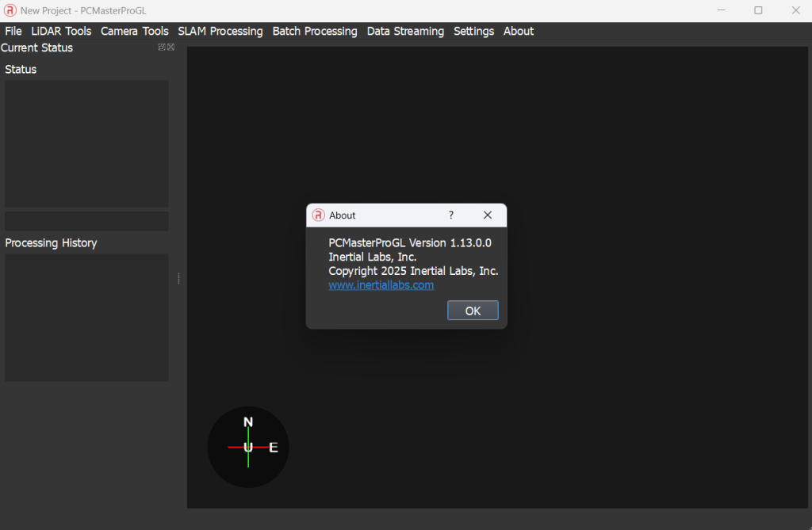This screenshot has height=530, width=812.
Task: Click the app logo in the window title bar
Action: (10, 10)
